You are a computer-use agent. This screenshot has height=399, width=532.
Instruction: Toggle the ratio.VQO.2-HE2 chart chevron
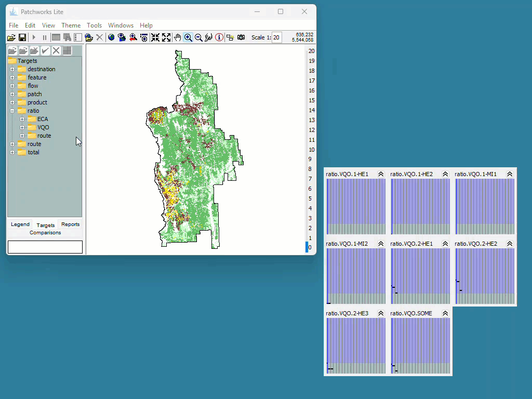pyautogui.click(x=510, y=244)
